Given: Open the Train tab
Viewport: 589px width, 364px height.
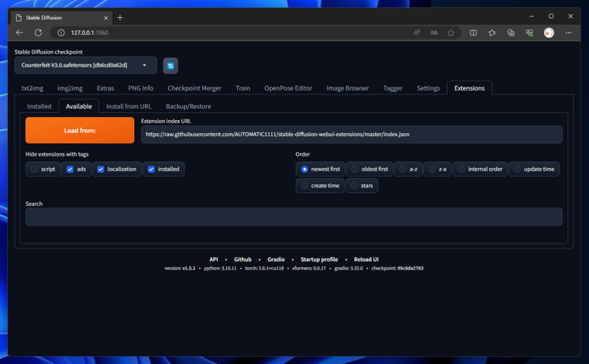Looking at the screenshot, I should 243,88.
